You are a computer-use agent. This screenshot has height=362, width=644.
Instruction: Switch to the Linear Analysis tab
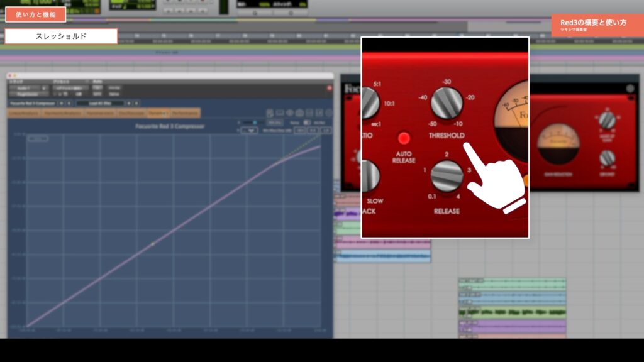tap(24, 113)
